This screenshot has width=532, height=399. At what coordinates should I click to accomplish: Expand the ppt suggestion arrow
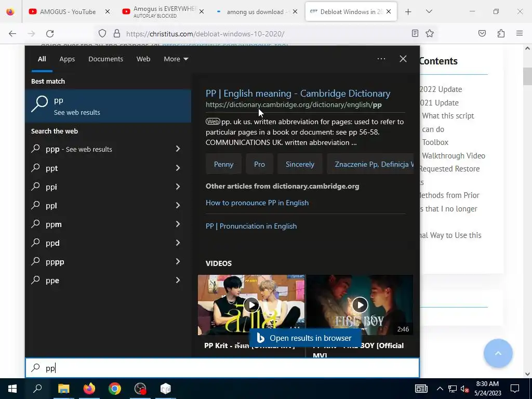click(x=178, y=168)
